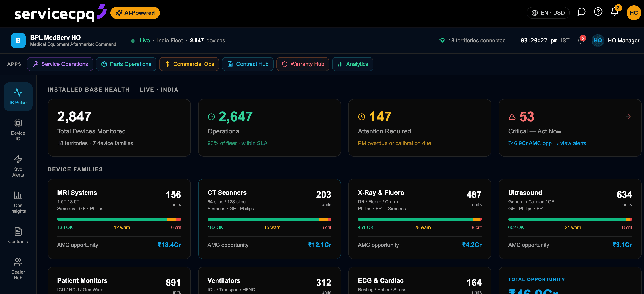The height and width of the screenshot is (294, 644).
Task: Click the AI-Powered badge
Action: [135, 13]
